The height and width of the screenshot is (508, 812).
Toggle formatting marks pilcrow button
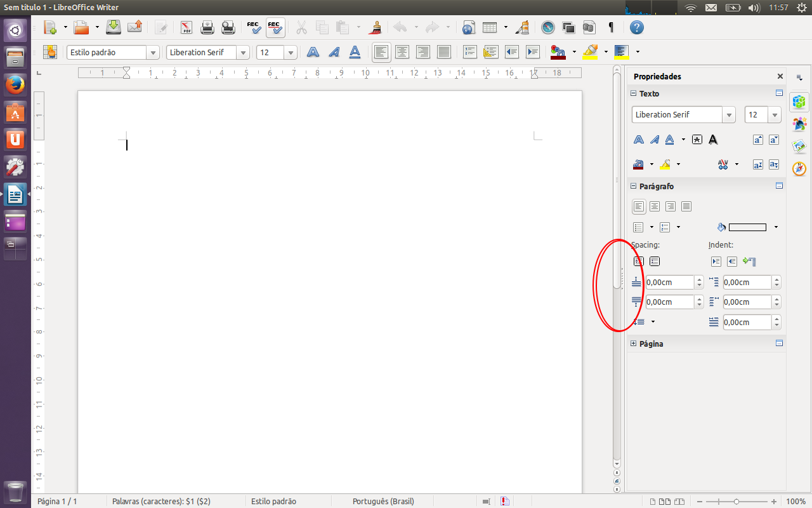pyautogui.click(x=611, y=27)
